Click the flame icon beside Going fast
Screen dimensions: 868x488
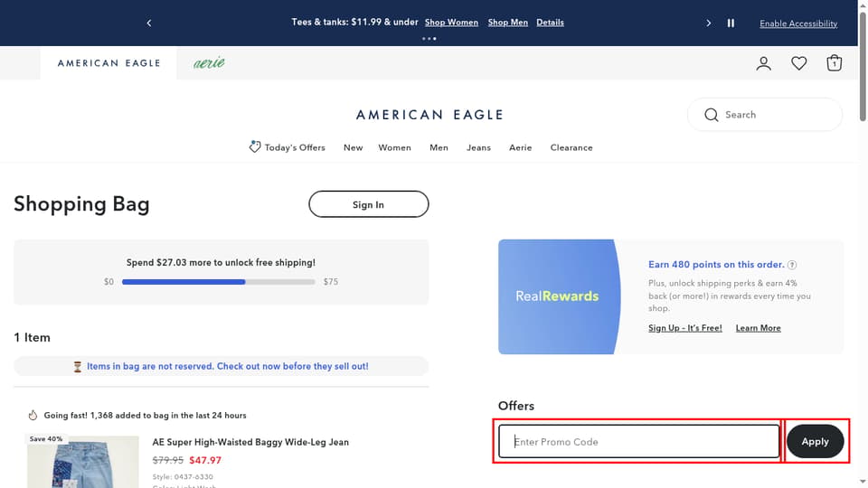coord(33,415)
